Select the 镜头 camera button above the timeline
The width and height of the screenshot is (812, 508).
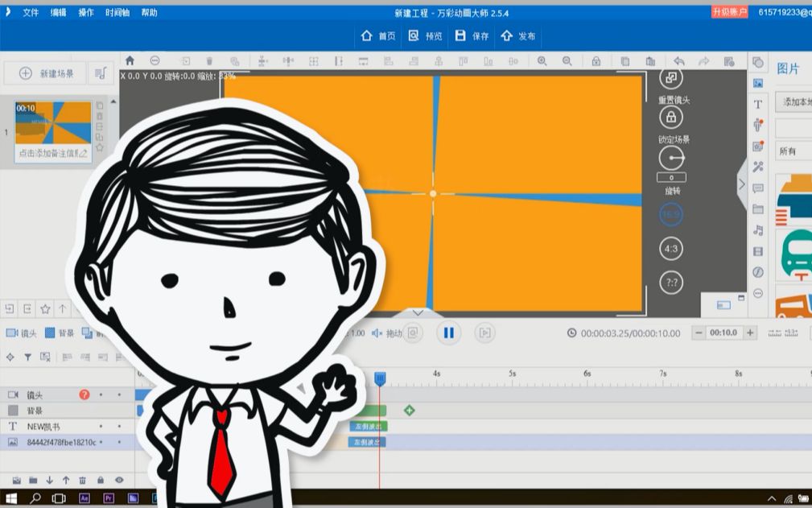tap(21, 333)
